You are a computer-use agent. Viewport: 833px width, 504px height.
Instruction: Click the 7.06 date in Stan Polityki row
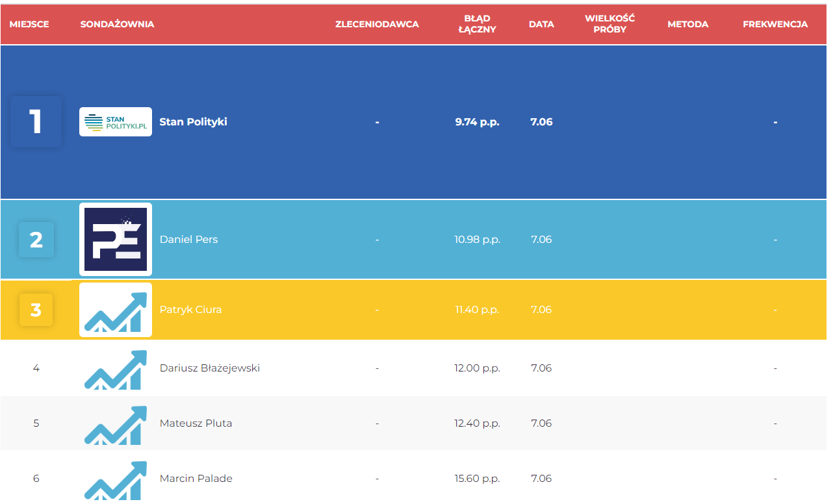541,121
